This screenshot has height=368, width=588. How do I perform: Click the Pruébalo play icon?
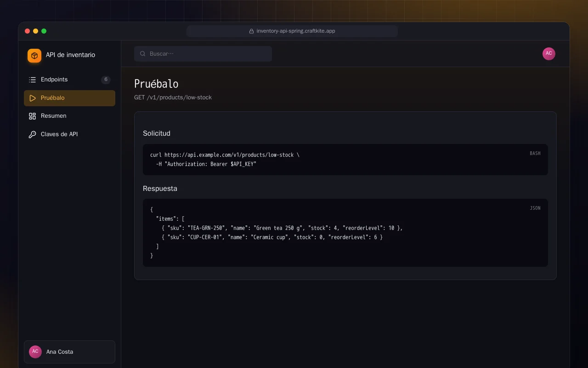point(32,98)
